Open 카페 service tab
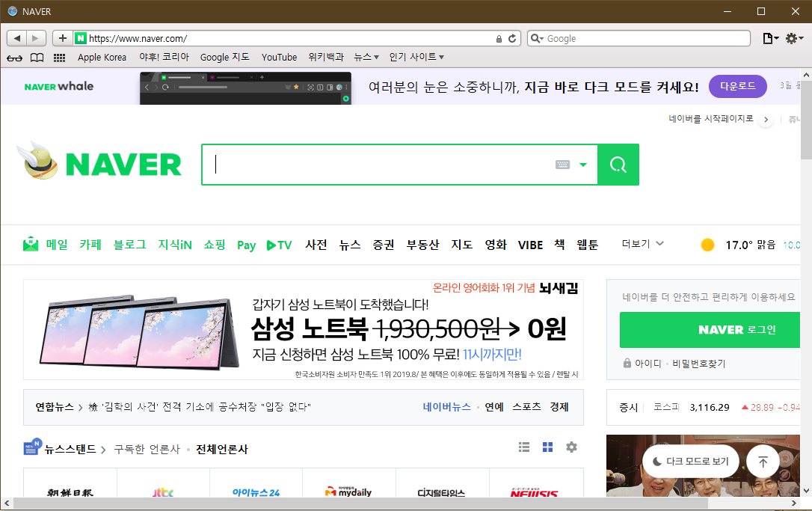Screen dimensions: 812x511 coord(90,245)
